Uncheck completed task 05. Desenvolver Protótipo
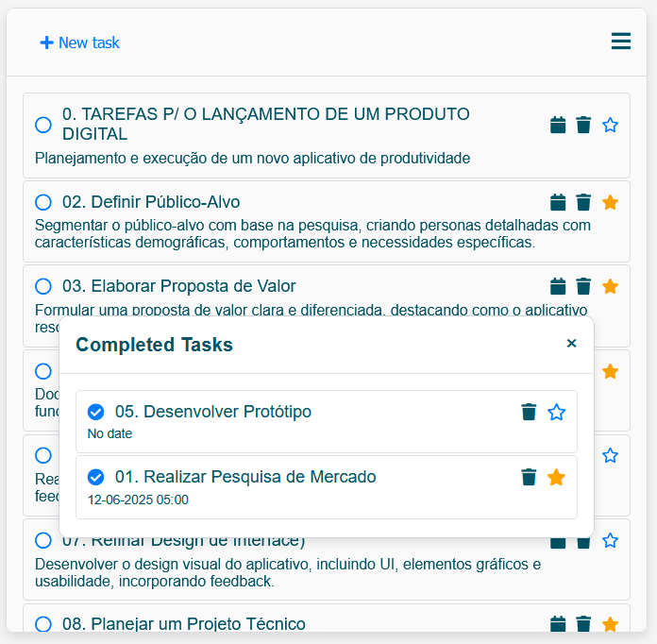 tap(96, 412)
